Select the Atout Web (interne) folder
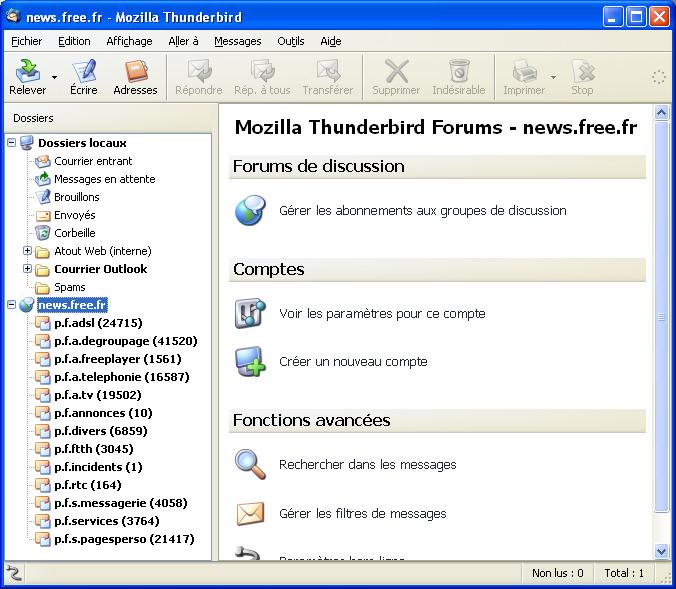Viewport: 676px width, 589px height. point(103,251)
